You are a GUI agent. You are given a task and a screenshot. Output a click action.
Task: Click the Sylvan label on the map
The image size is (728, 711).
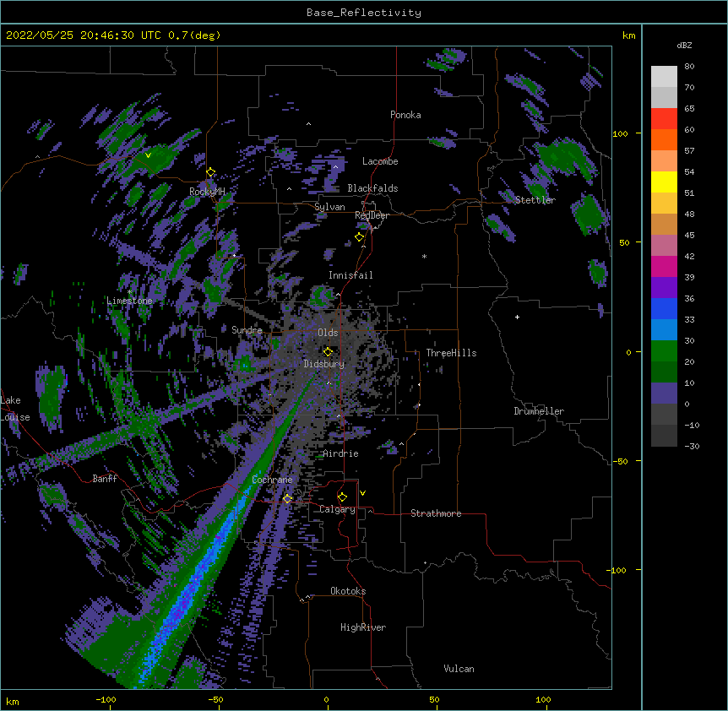(329, 207)
